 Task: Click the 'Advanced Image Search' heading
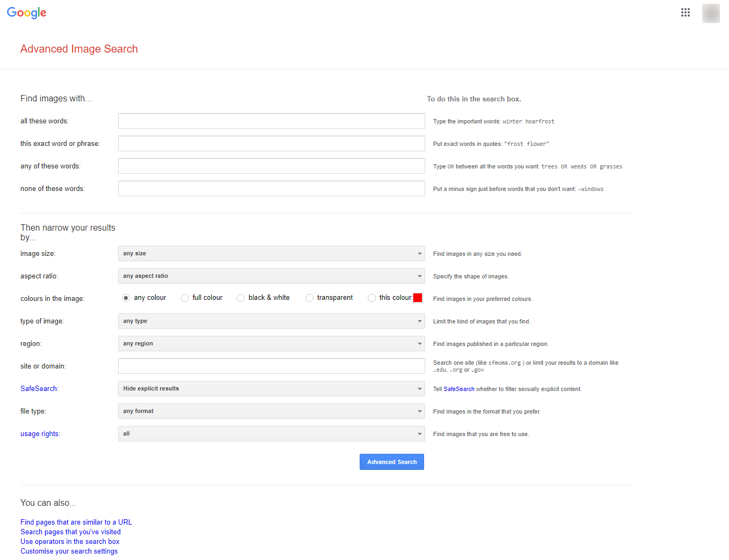tap(79, 49)
